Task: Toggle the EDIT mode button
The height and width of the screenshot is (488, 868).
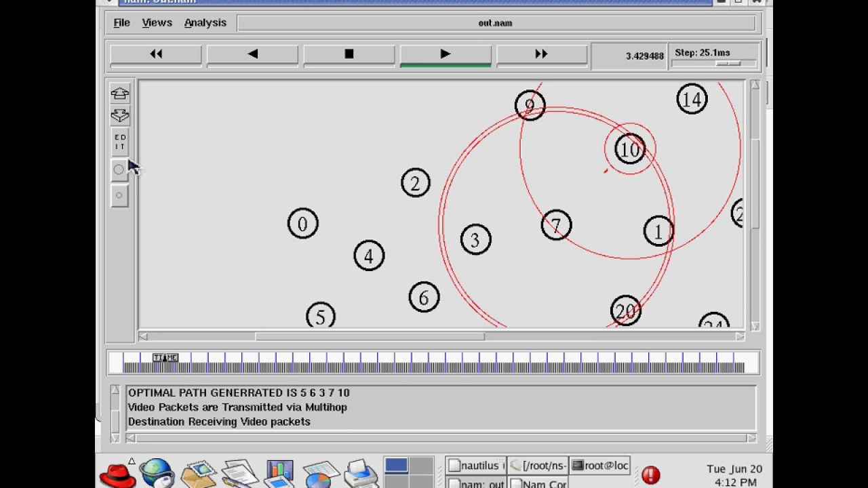Action: pos(120,142)
